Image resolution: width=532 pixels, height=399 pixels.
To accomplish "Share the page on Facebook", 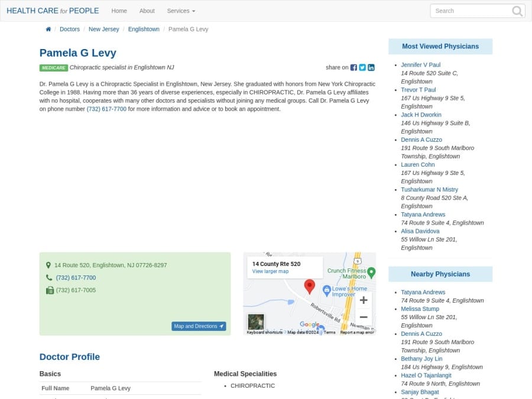I will pos(353,67).
